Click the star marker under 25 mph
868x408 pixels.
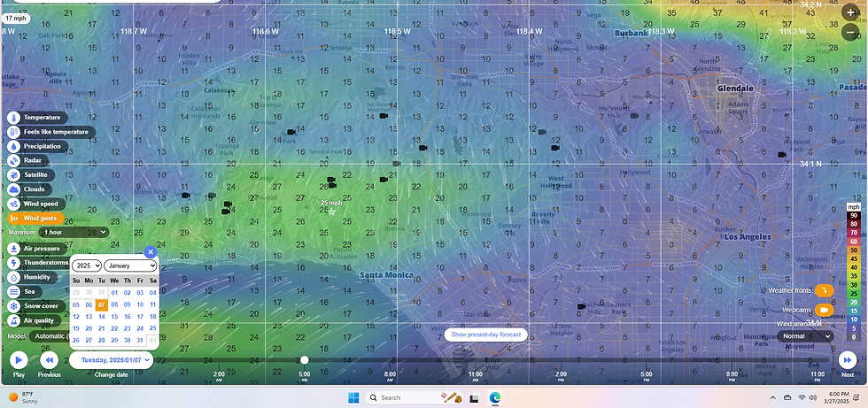[x=331, y=212]
